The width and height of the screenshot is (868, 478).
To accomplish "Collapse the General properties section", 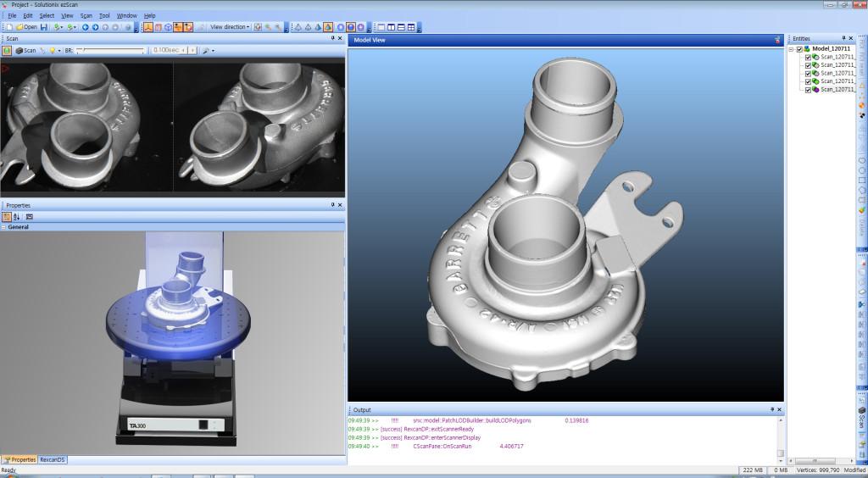I will [x=3, y=227].
